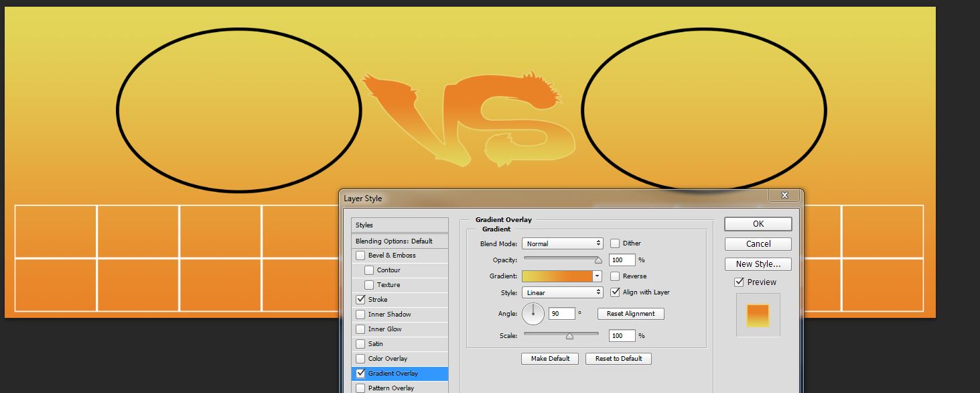Click the angle dial control
Image resolution: width=980 pixels, height=393 pixels.
tap(533, 313)
